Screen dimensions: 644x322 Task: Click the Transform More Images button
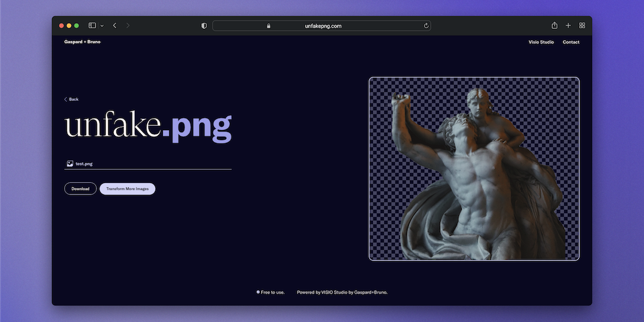click(127, 189)
